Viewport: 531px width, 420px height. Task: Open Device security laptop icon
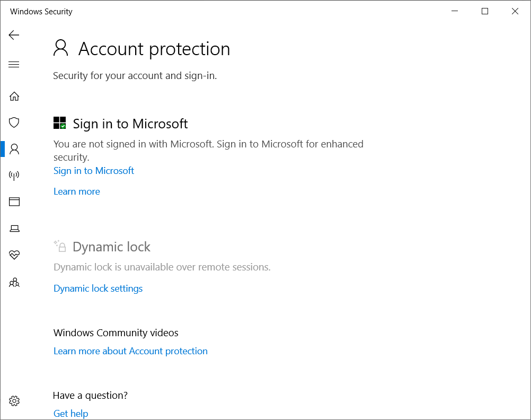pyautogui.click(x=14, y=229)
